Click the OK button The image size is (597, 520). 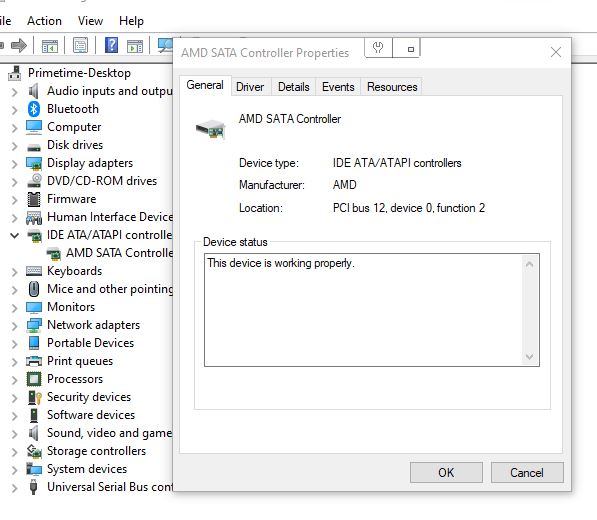pyautogui.click(x=446, y=472)
